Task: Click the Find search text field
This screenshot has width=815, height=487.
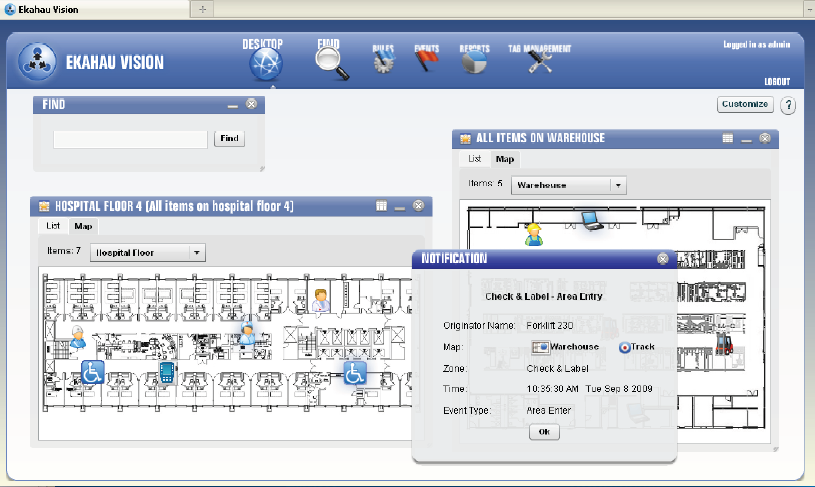Action: point(130,139)
